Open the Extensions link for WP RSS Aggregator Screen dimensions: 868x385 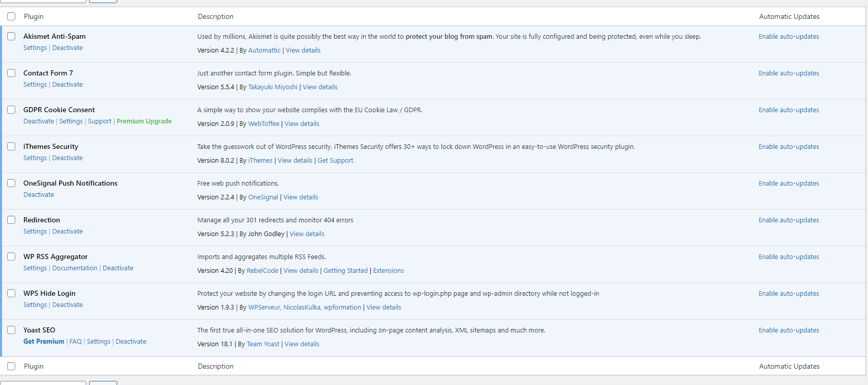(x=389, y=271)
